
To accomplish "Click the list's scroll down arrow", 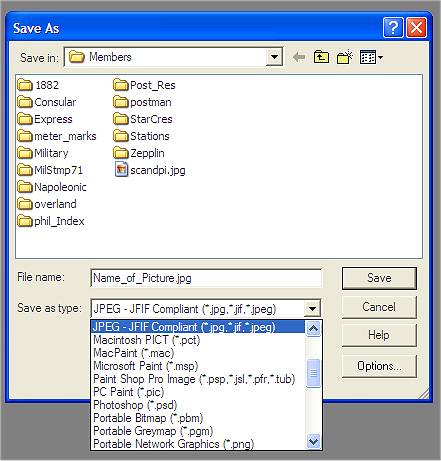I will (313, 442).
